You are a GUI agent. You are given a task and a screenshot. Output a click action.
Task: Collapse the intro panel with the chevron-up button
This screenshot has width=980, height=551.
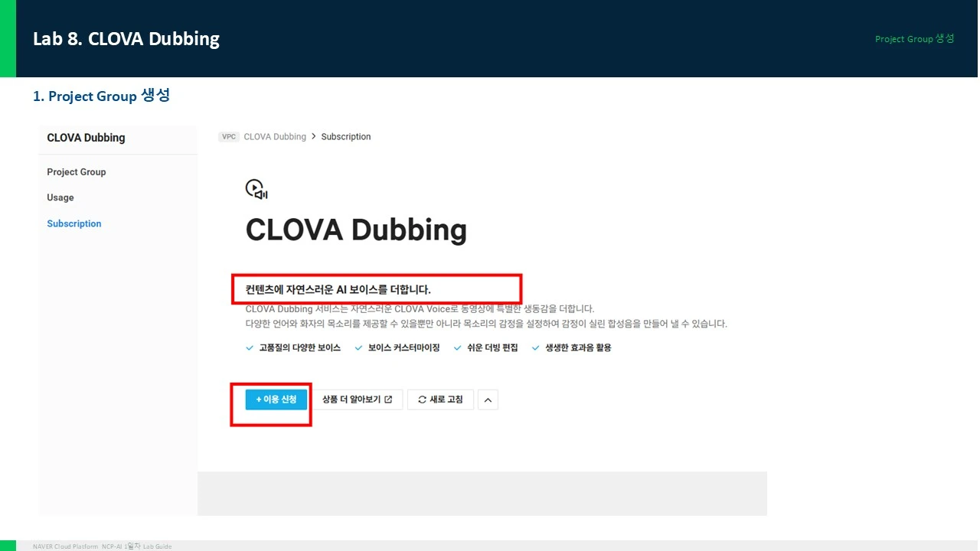[x=488, y=399]
